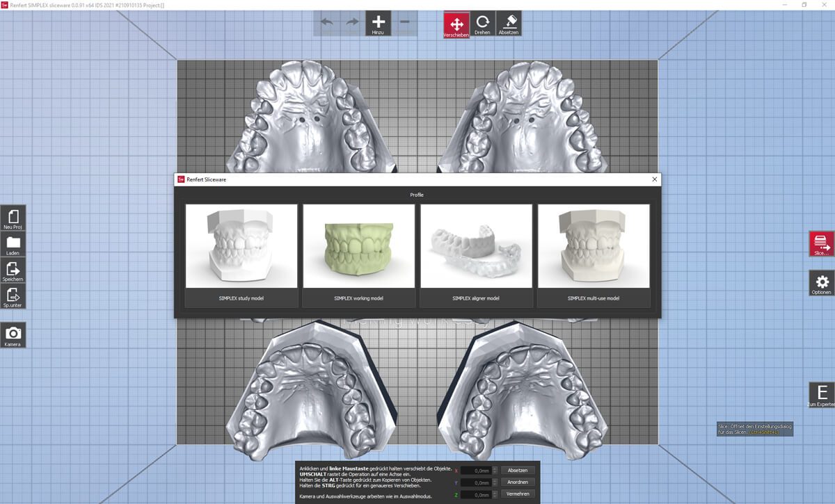Choose the SIMPLEX working model profile image
Screen dimensions: 835x504
click(359, 246)
